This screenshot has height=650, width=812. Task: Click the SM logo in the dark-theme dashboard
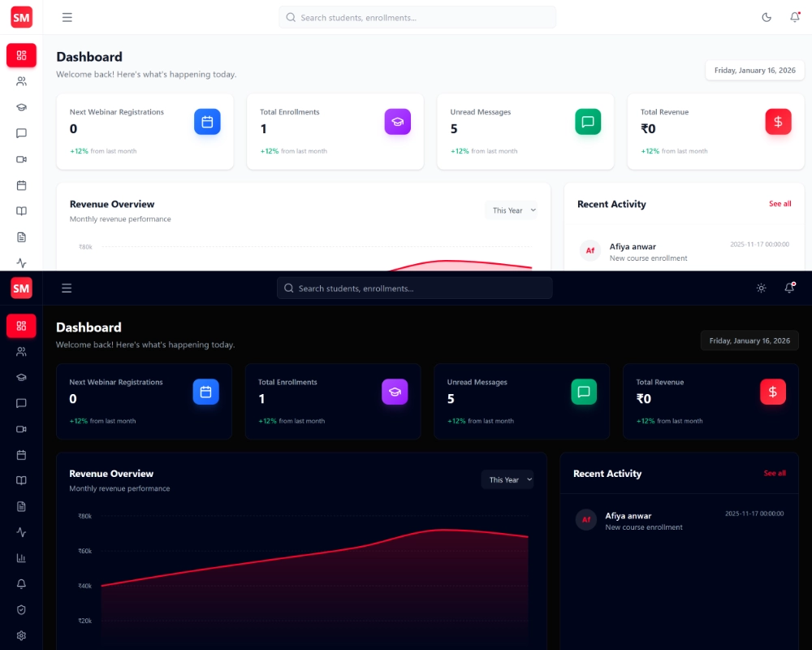coord(21,288)
